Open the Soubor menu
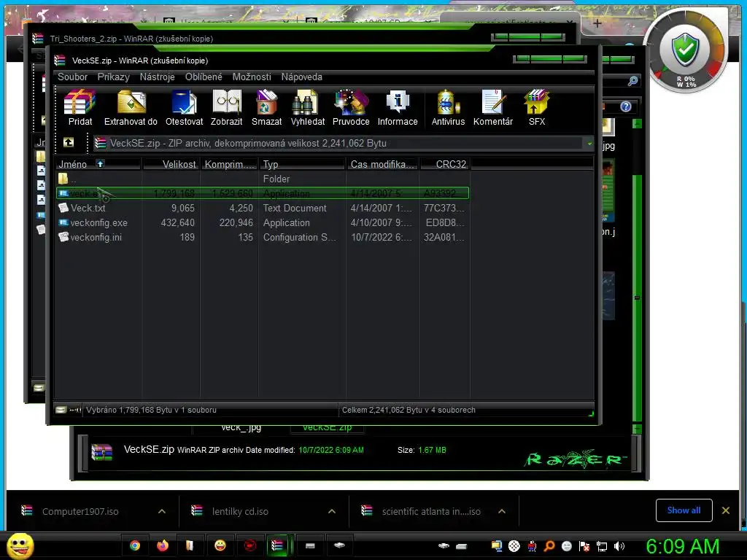This screenshot has width=747, height=560. 72,77
